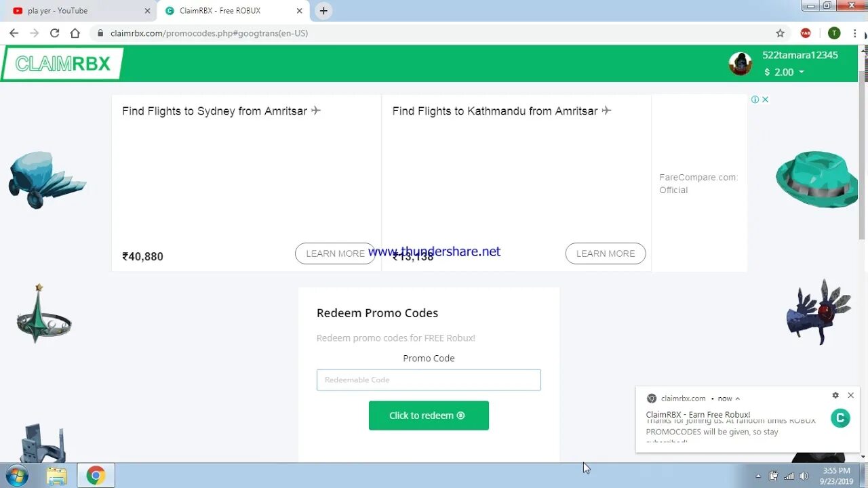
Task: Open the green T profile avatar
Action: click(834, 33)
